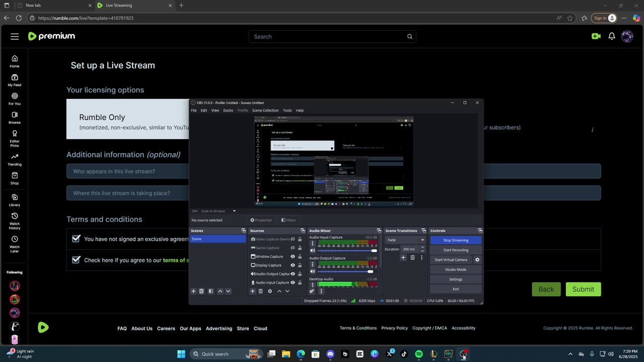644x362 pixels.
Task: Uncheck the exclusive agreement checkbox
Action: (x=76, y=239)
